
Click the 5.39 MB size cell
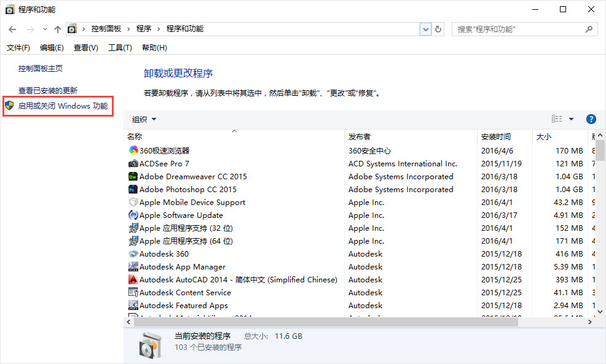[568, 267]
